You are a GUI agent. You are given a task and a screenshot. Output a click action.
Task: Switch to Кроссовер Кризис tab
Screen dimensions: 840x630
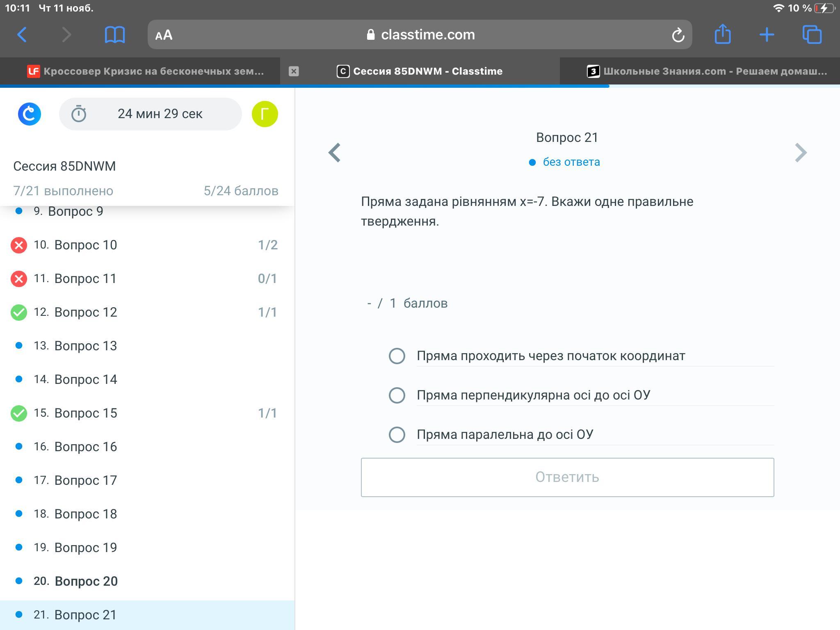pyautogui.click(x=146, y=71)
